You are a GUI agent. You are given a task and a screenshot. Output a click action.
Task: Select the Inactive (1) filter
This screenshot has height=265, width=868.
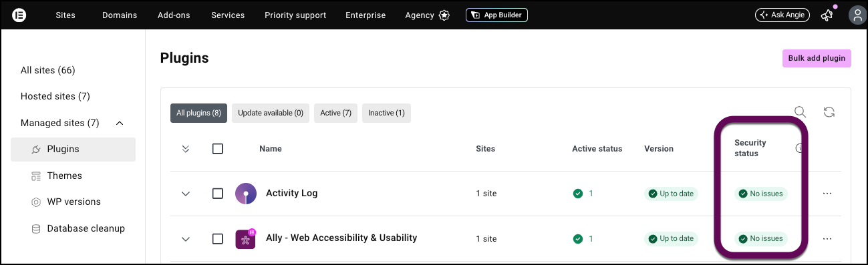(386, 113)
